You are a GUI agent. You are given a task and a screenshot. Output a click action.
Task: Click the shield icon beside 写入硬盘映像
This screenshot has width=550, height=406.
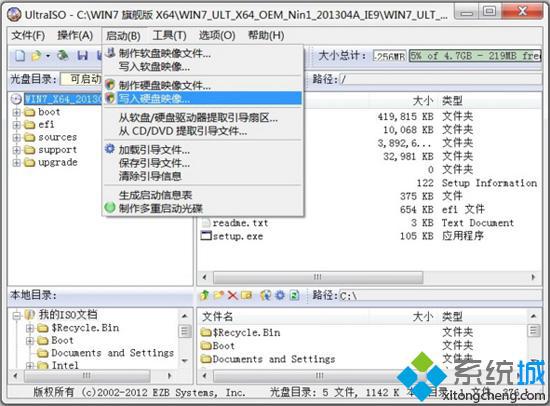pyautogui.click(x=110, y=98)
